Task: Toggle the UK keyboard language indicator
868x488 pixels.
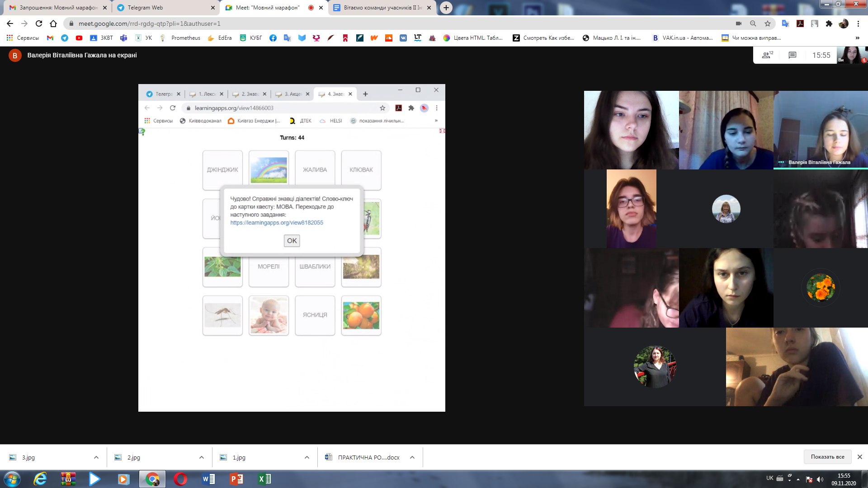Action: 769,478
